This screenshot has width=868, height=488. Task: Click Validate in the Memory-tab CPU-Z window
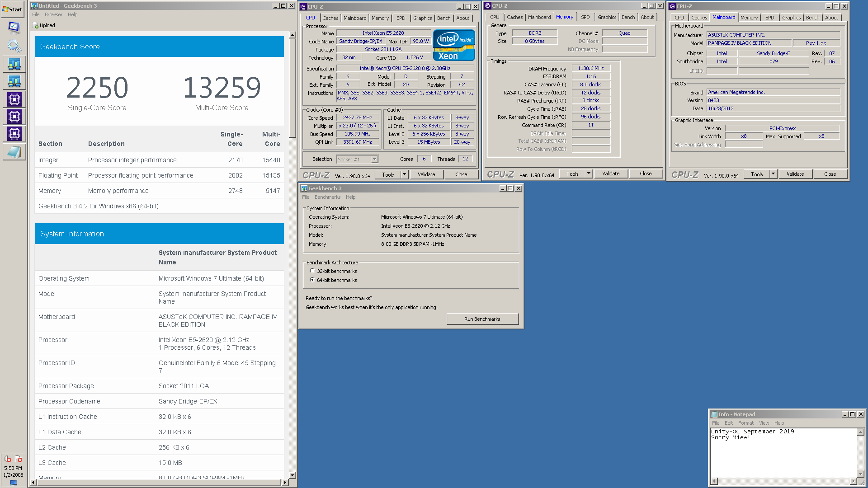pyautogui.click(x=611, y=174)
